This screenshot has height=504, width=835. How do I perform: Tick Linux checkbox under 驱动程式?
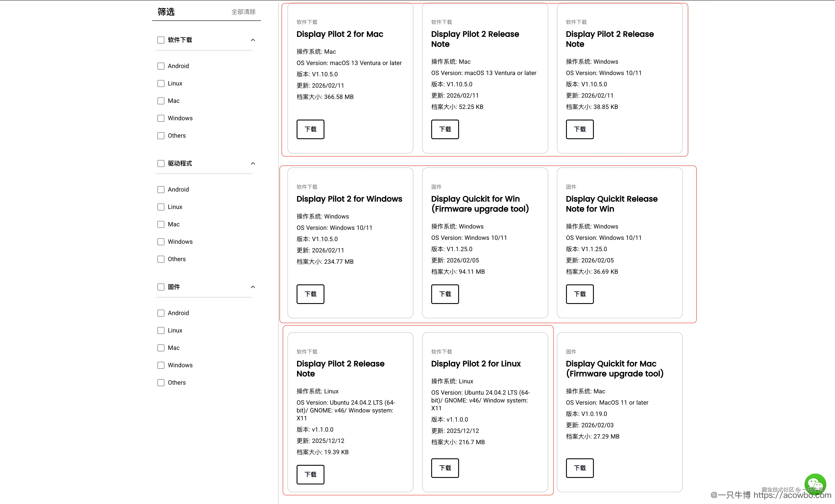tap(161, 207)
